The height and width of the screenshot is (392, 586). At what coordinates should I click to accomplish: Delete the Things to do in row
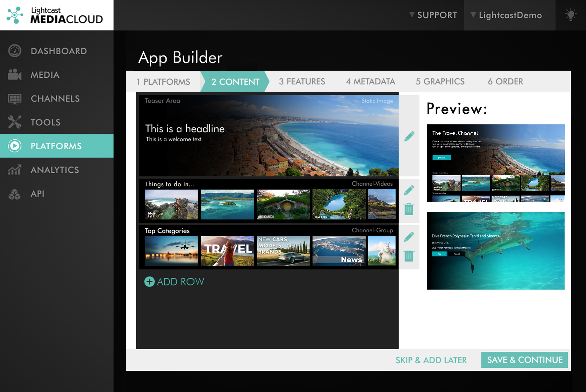[x=409, y=209]
